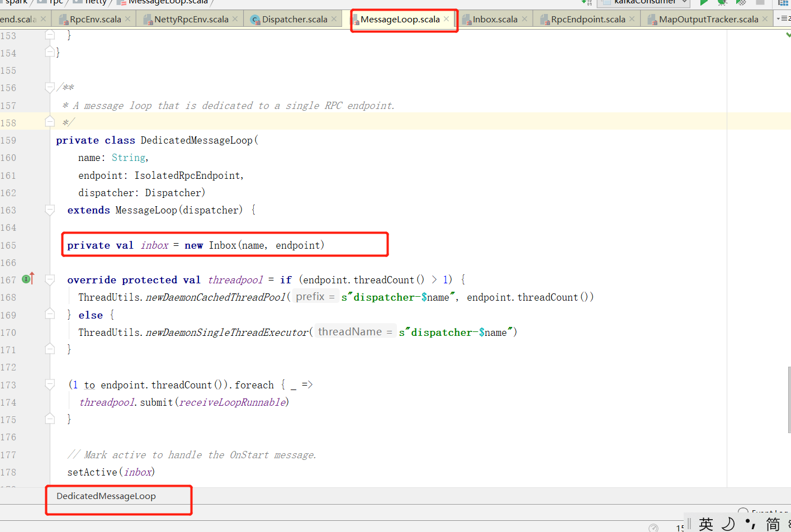This screenshot has width=791, height=532.
Task: Close the partially visible end.scala tab
Action: (44, 19)
